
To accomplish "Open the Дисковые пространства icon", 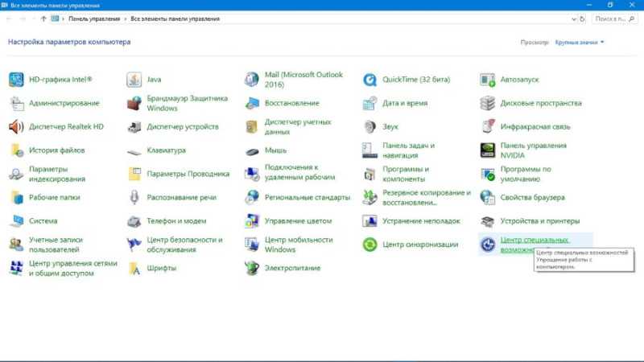I will point(488,103).
